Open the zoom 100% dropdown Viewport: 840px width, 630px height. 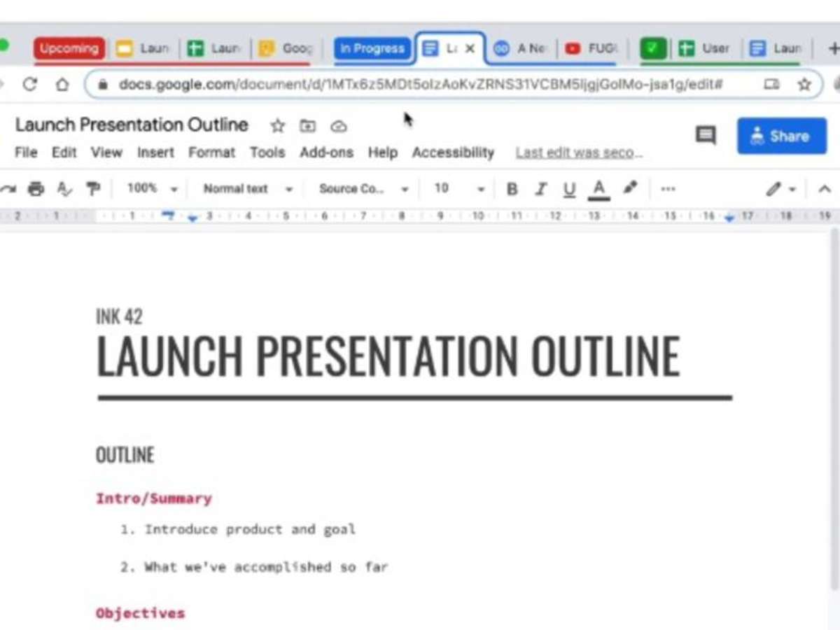[x=152, y=189]
